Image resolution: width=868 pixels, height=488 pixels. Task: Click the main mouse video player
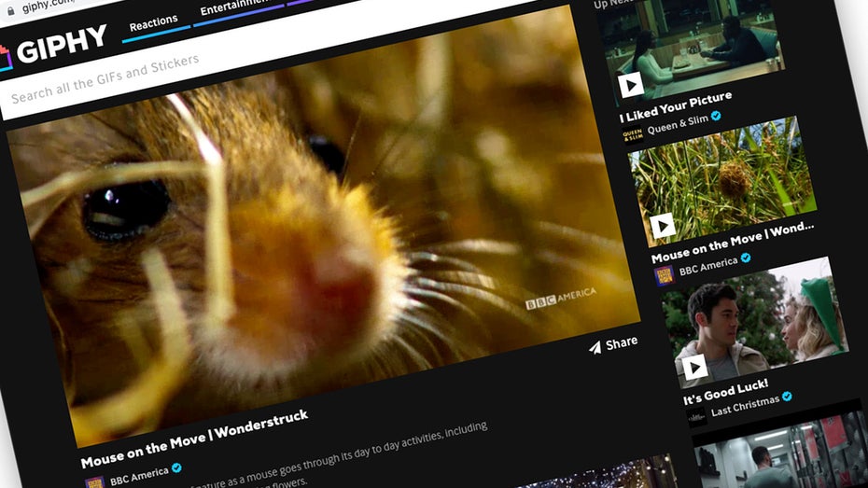tap(317, 243)
